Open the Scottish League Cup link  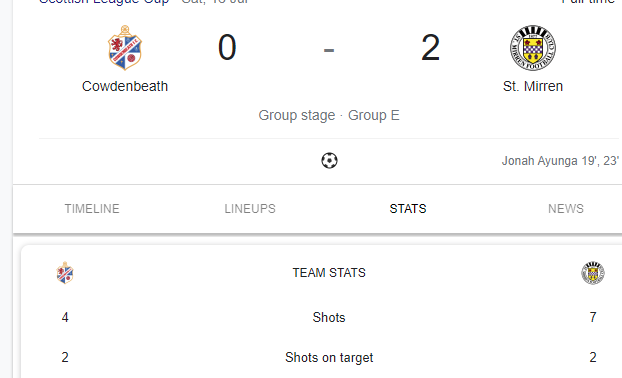tap(104, 2)
